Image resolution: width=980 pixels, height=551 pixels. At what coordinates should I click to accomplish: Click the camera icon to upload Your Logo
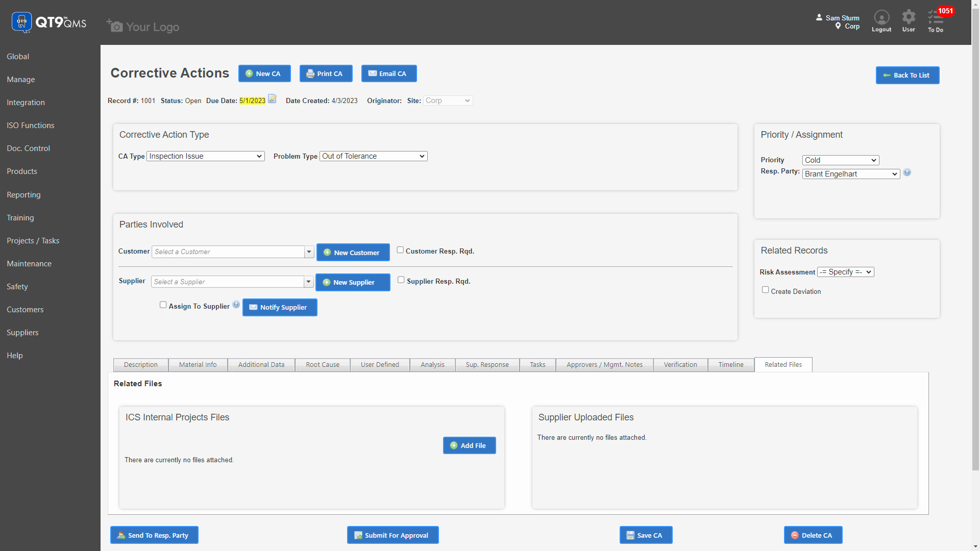point(114,25)
